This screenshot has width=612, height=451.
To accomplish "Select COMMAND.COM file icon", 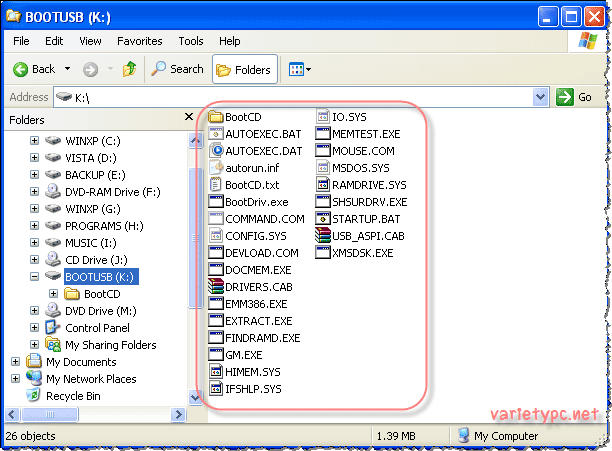I will pos(215,218).
